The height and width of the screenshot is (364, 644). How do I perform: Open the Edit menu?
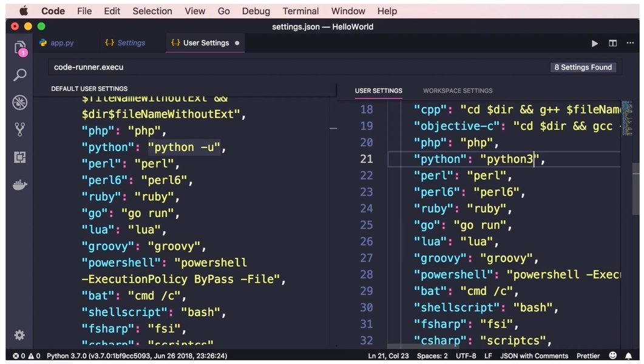coord(112,11)
